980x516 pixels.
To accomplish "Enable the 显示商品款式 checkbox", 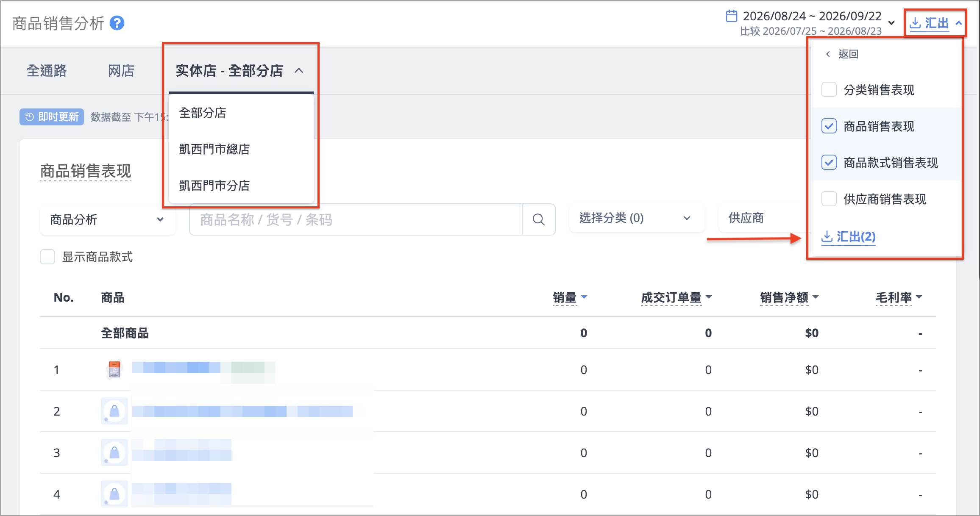I will pos(47,257).
